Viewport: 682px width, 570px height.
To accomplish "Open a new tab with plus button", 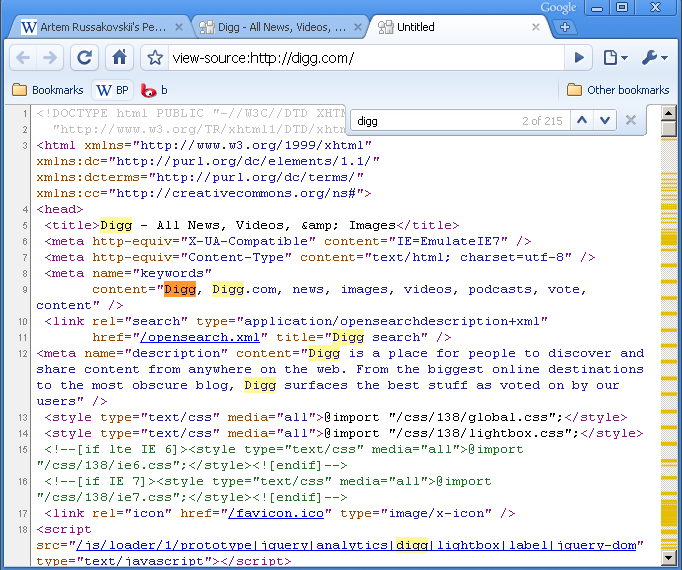I will click(x=565, y=27).
